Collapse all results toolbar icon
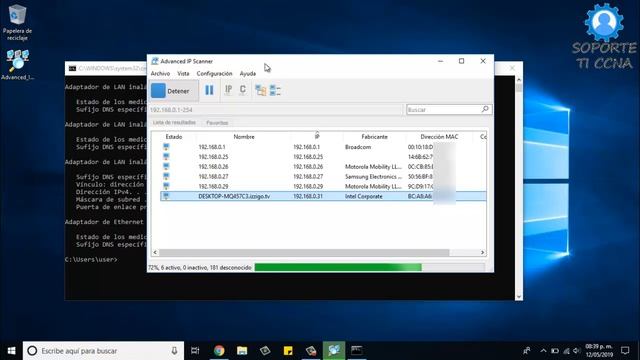640x360 pixels. (x=275, y=90)
